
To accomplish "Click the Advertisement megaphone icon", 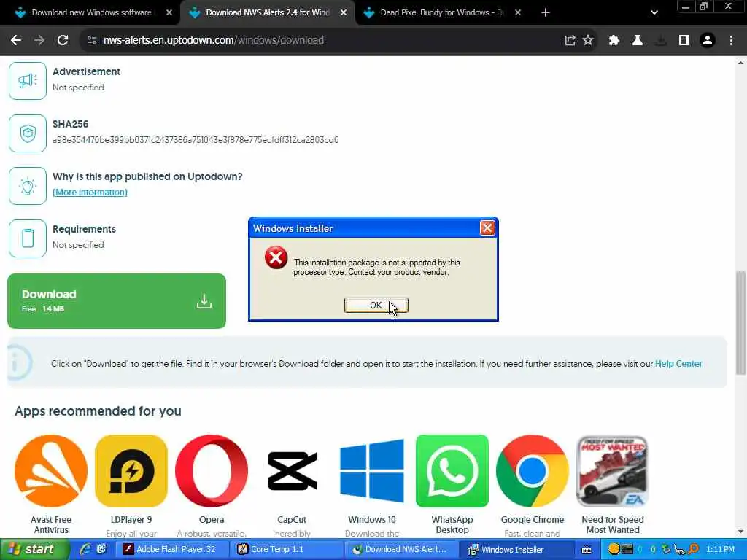I will (x=28, y=81).
